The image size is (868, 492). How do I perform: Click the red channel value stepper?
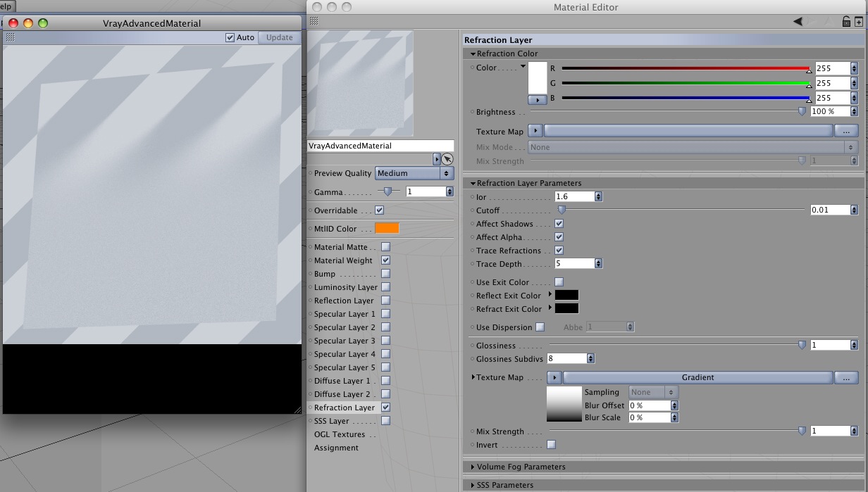point(855,68)
